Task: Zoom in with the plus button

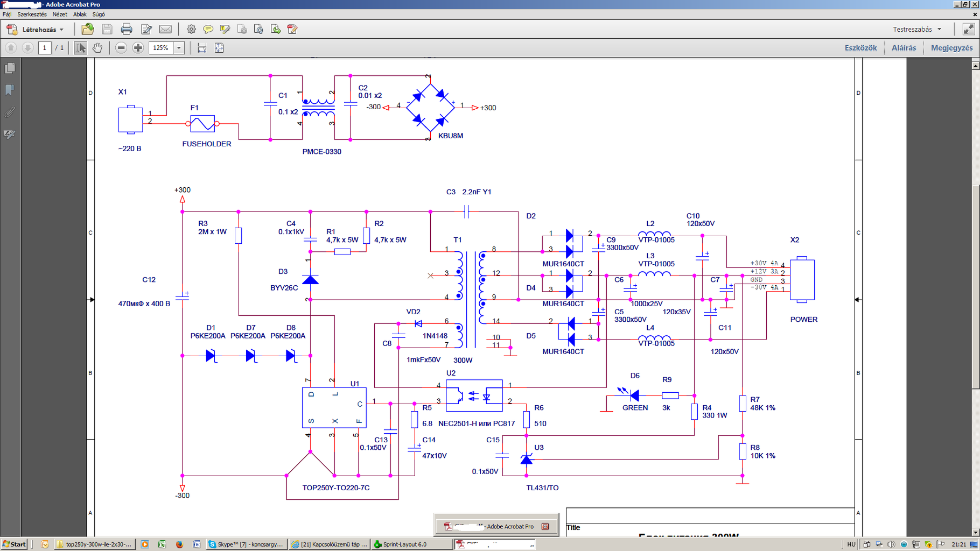Action: [x=138, y=48]
